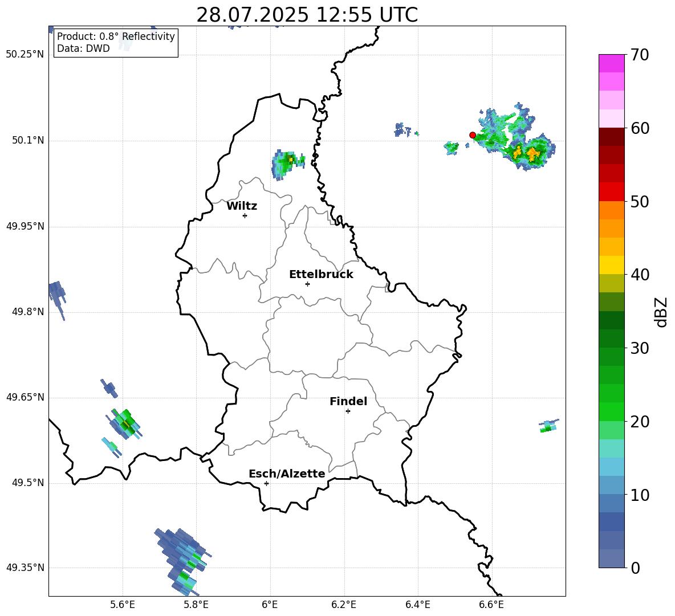This screenshot has height=616, width=675.
Task: Click the Data: DWD text
Action: [83, 48]
